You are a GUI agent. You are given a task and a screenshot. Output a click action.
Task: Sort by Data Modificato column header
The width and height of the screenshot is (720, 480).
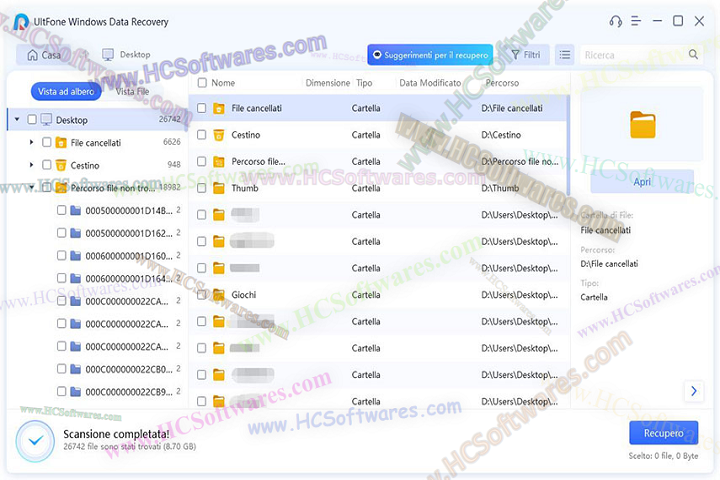(x=430, y=83)
